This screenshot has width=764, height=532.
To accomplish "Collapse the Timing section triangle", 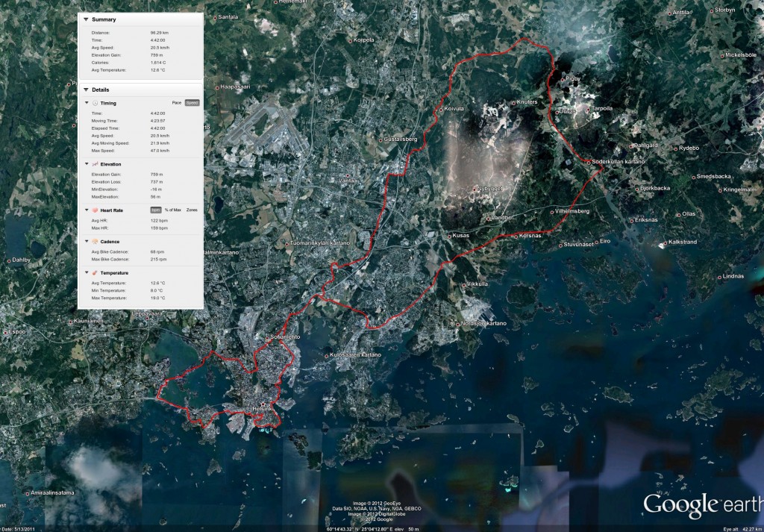I will [87, 103].
